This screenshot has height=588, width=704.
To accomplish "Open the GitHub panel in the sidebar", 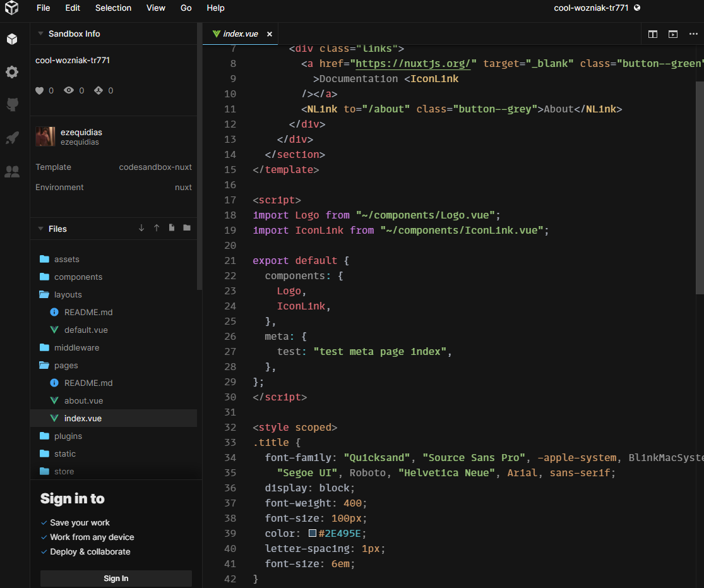I will click(x=12, y=104).
